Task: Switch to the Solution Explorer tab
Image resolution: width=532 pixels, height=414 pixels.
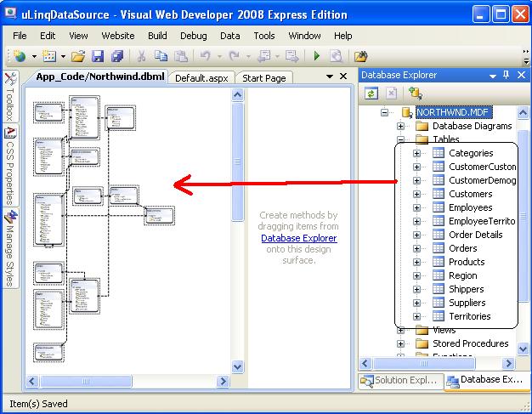Action: (x=400, y=381)
